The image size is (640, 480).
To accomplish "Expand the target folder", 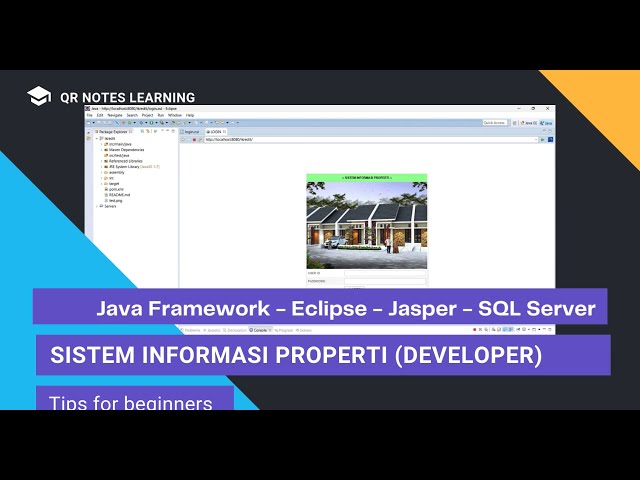I will tap(102, 184).
